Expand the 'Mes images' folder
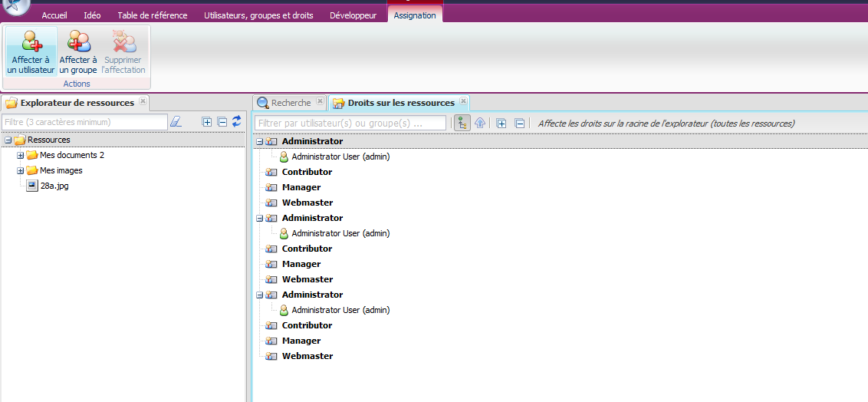 point(21,170)
